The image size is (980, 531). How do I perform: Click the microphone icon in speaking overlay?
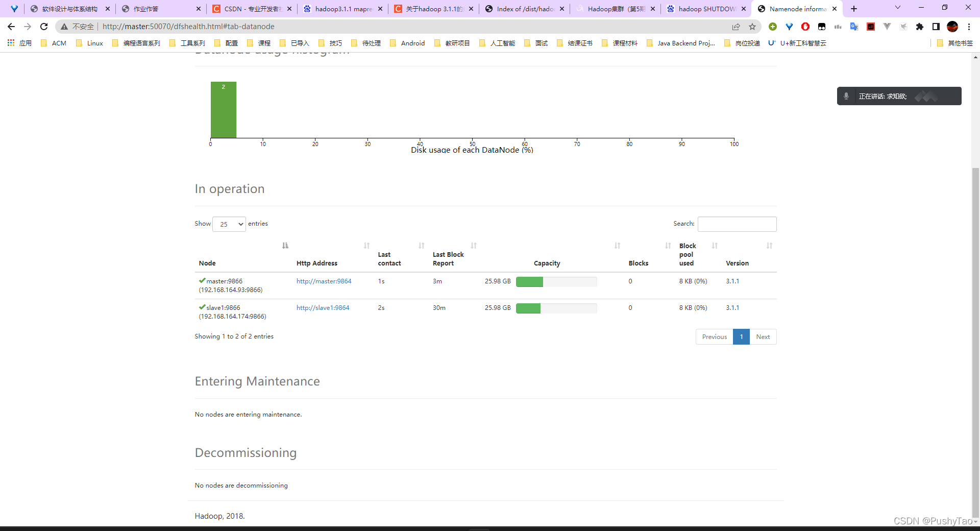[846, 96]
